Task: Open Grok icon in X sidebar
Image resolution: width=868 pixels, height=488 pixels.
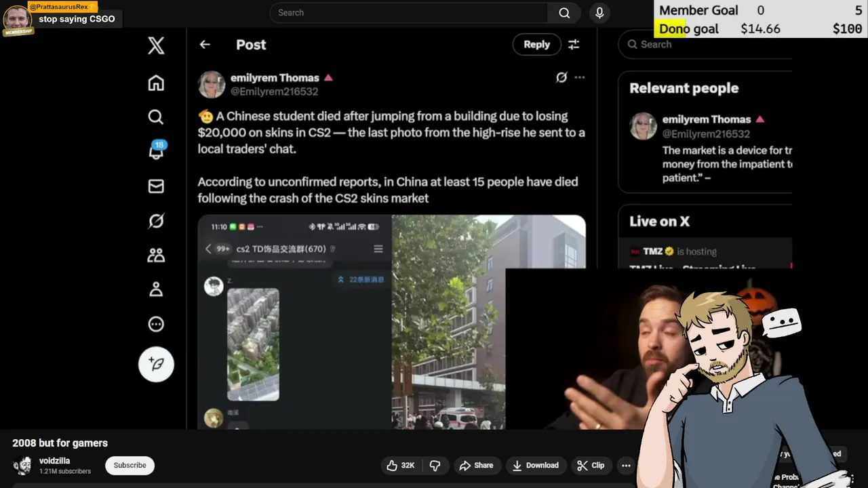Action: (156, 221)
